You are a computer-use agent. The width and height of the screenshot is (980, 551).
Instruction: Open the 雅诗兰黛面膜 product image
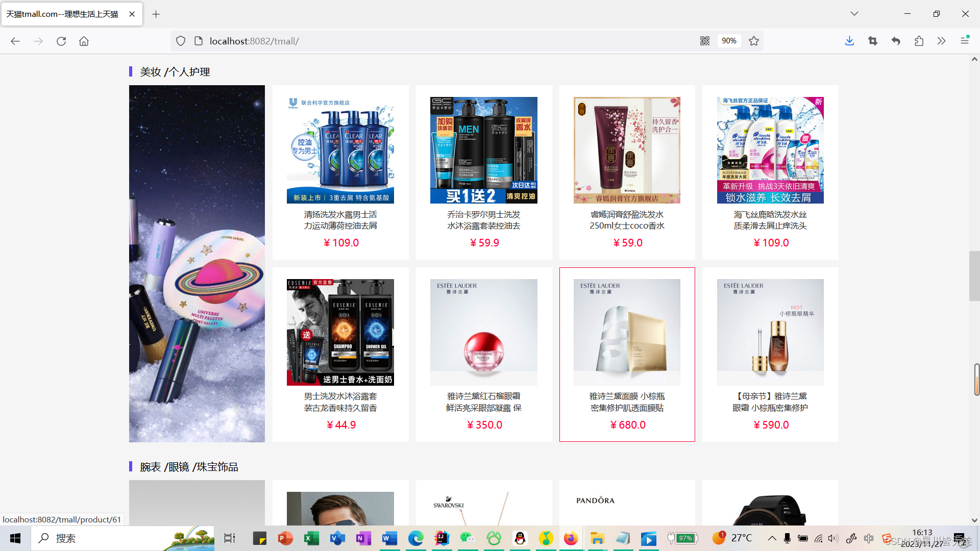627,332
